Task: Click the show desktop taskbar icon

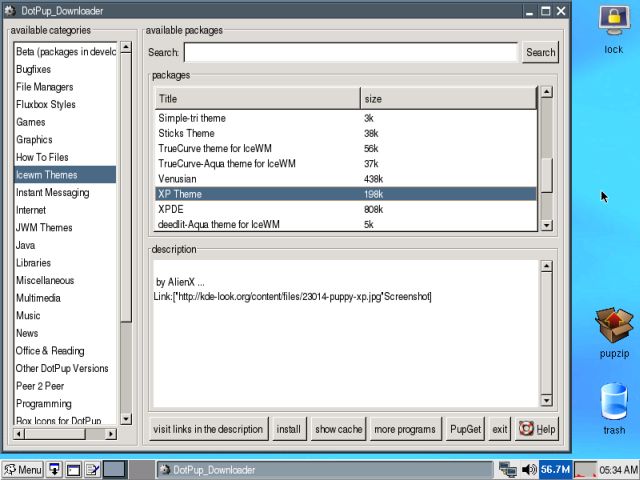Action: pyautogui.click(x=54, y=470)
